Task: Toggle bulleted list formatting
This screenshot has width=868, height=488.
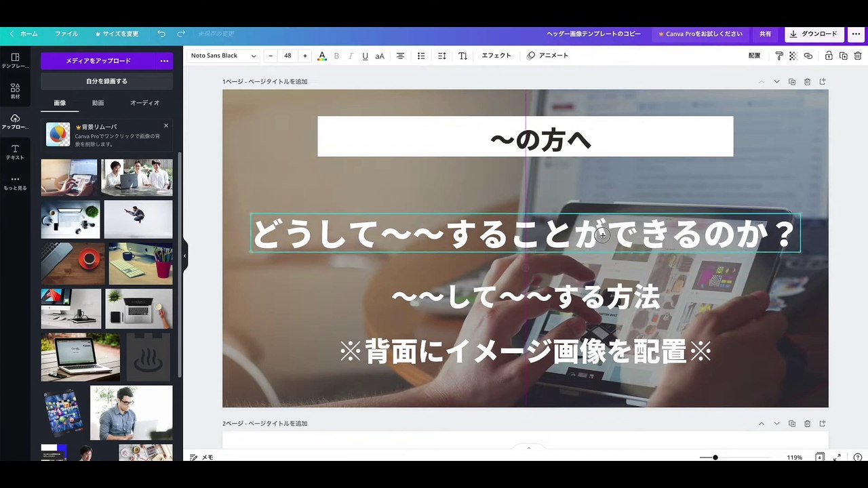Action: pyautogui.click(x=421, y=56)
